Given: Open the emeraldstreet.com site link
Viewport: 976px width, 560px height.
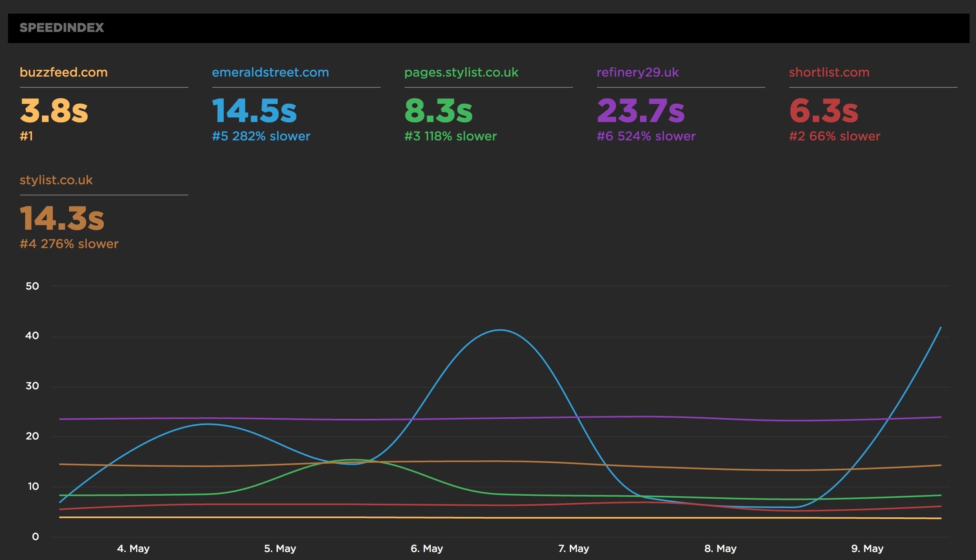Looking at the screenshot, I should click(x=270, y=72).
